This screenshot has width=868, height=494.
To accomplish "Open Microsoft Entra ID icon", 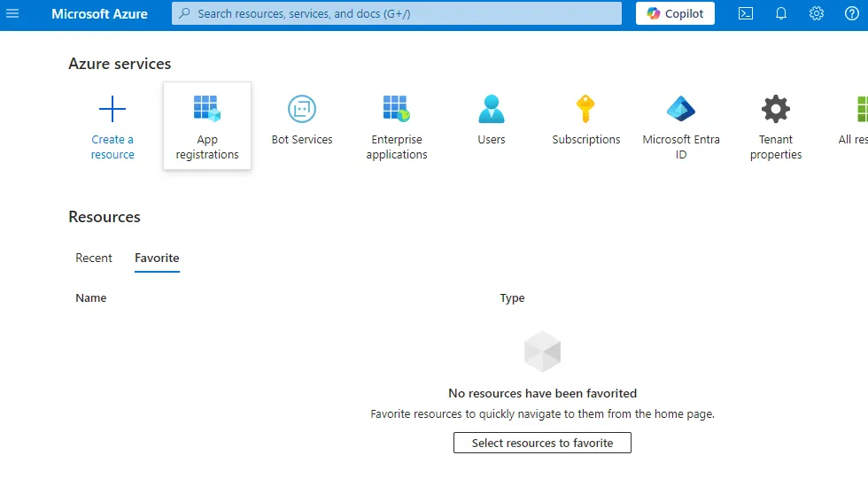I will (x=681, y=108).
